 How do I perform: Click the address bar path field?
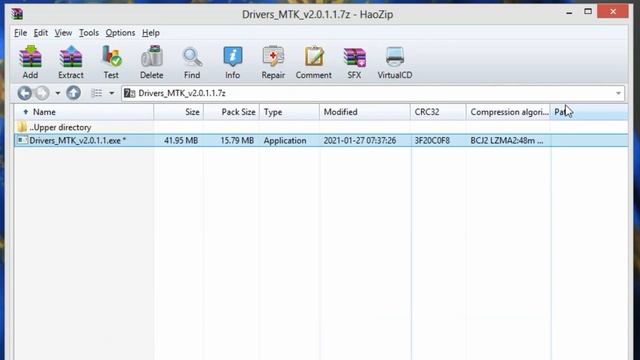click(x=373, y=93)
